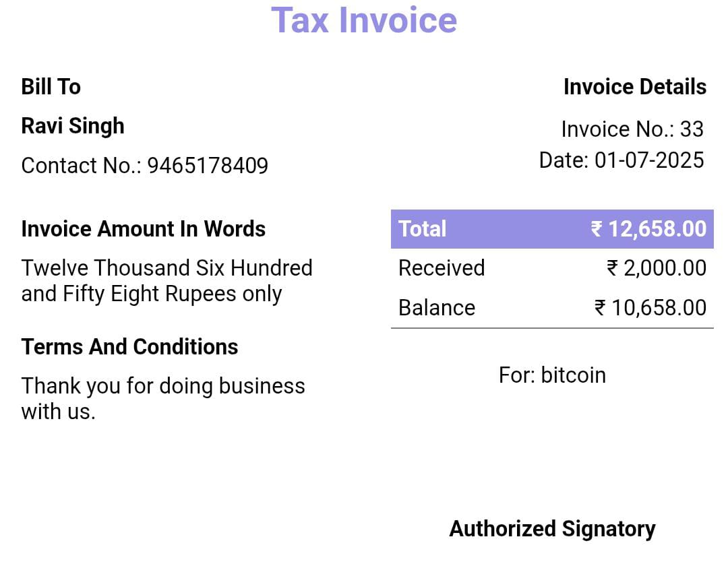Click the Invoice Details heading

coord(634,87)
